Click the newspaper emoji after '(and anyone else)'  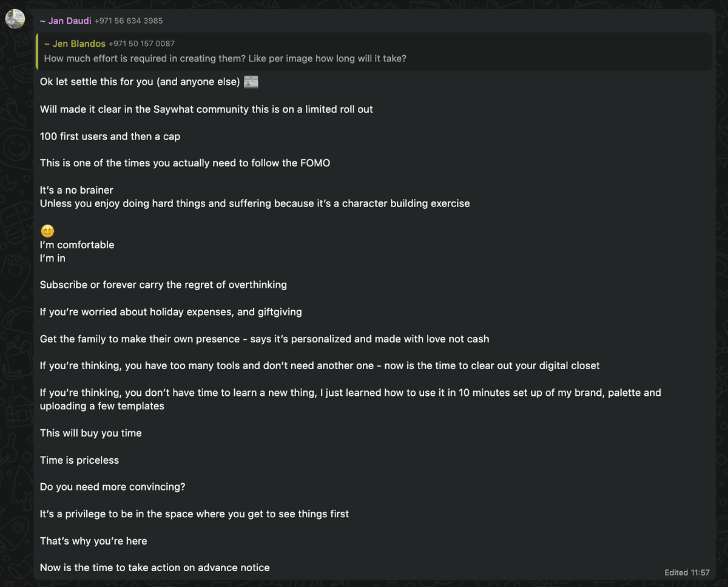(x=251, y=82)
